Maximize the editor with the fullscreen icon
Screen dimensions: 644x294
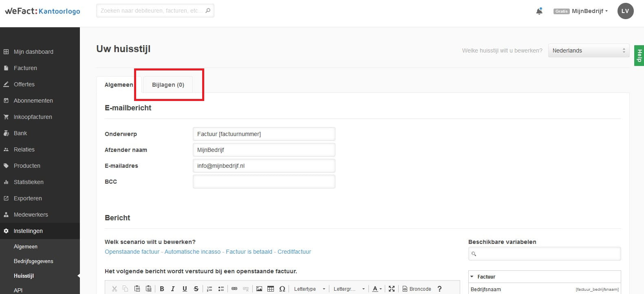[x=392, y=289]
